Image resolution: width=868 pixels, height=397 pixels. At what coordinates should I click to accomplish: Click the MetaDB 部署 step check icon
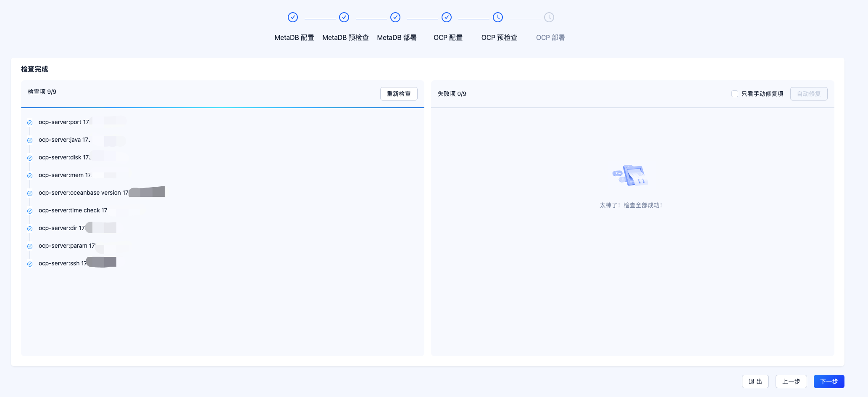pyautogui.click(x=395, y=17)
